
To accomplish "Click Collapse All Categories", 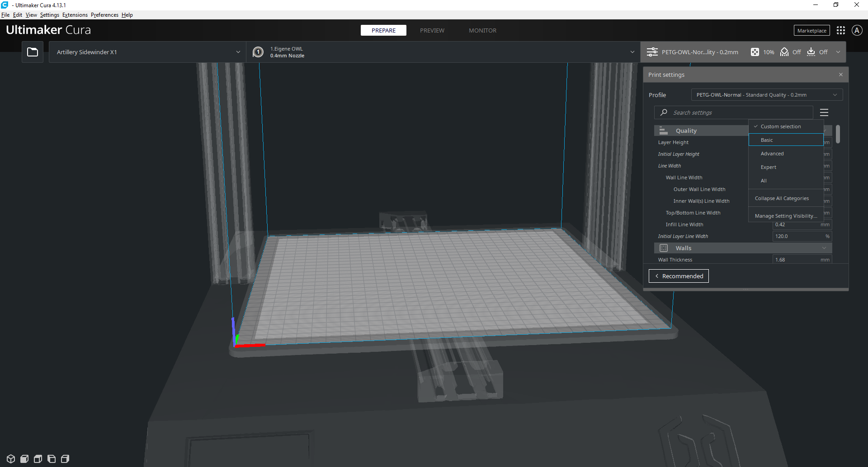I will click(786, 198).
